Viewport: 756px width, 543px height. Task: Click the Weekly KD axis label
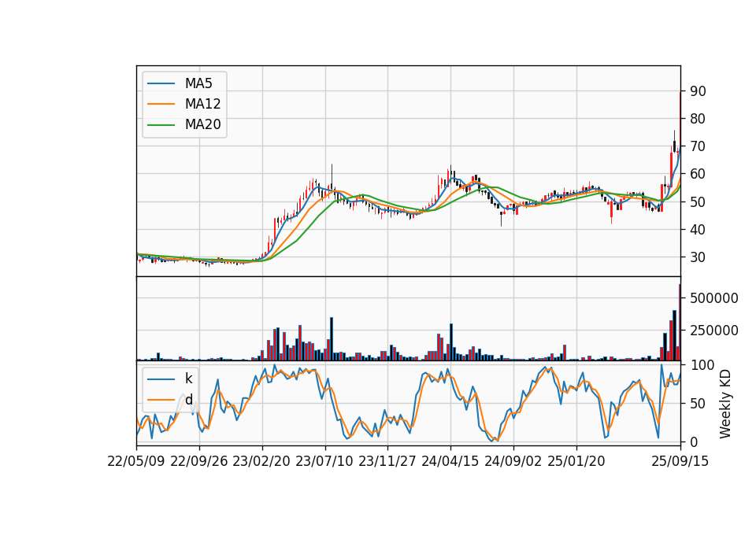pos(725,404)
